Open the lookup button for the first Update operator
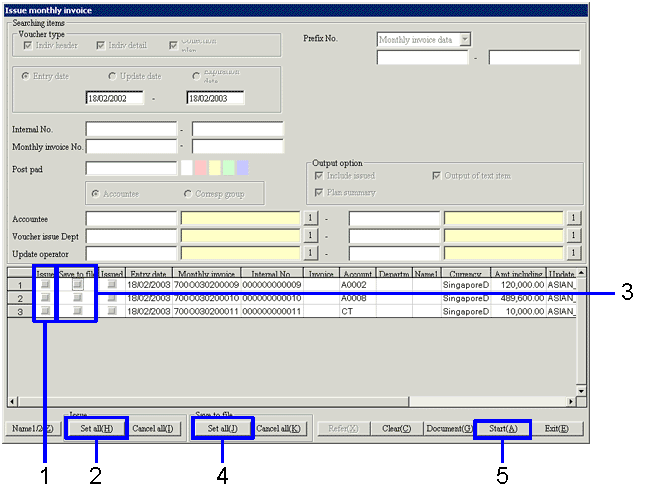Image resolution: width=645 pixels, height=493 pixels. 311,253
